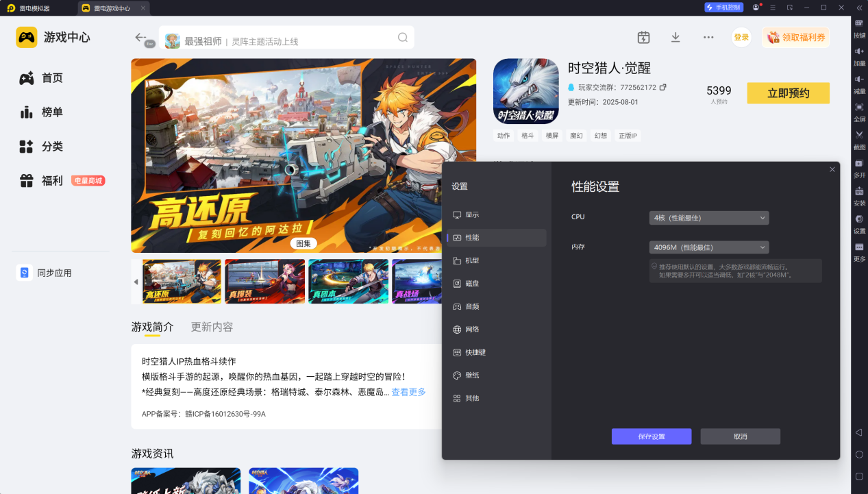868x494 pixels.
Task: Click the search input field
Action: (286, 38)
